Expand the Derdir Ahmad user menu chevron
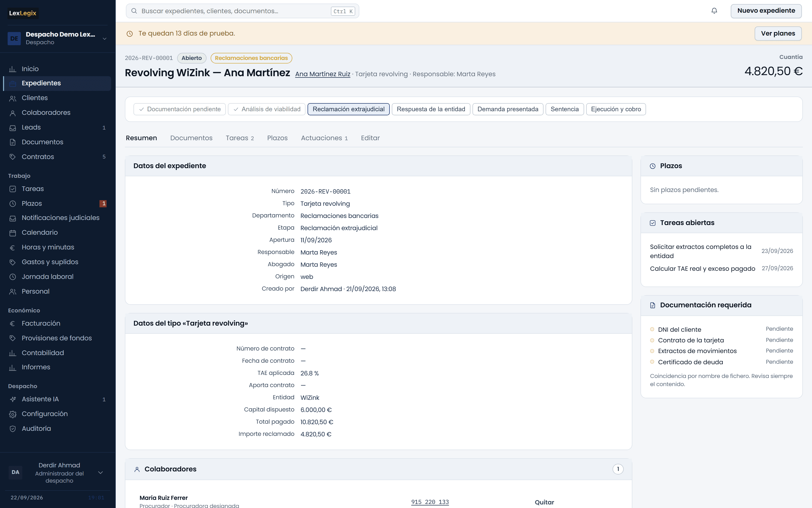This screenshot has width=812, height=508. (x=100, y=472)
